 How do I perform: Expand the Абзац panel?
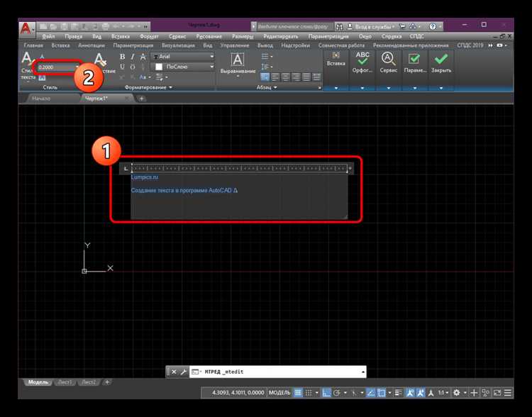click(x=267, y=87)
